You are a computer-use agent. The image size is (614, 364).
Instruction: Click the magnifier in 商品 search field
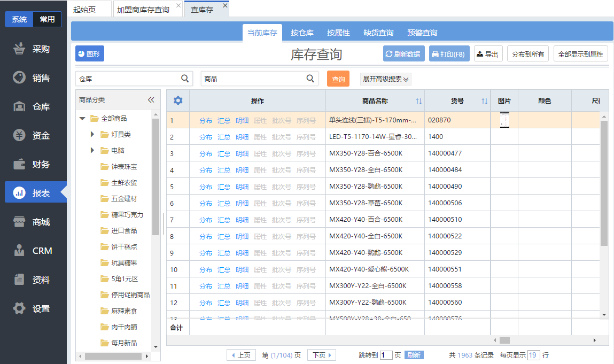tap(310, 79)
